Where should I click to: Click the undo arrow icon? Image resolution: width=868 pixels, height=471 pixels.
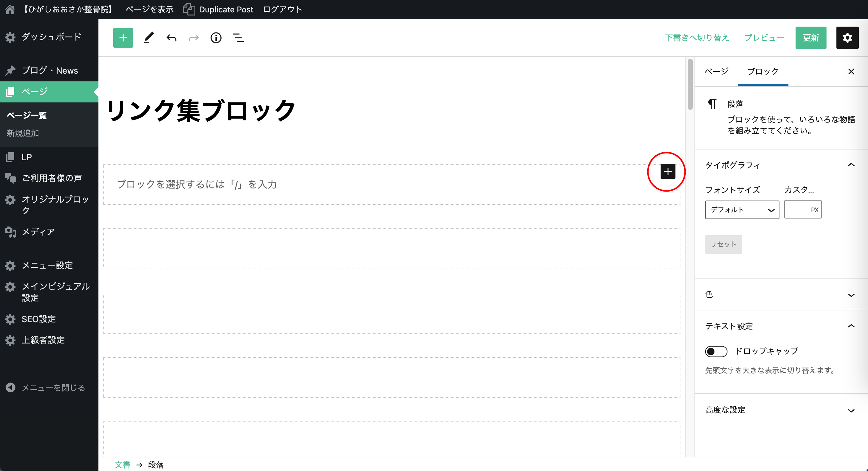coord(171,38)
